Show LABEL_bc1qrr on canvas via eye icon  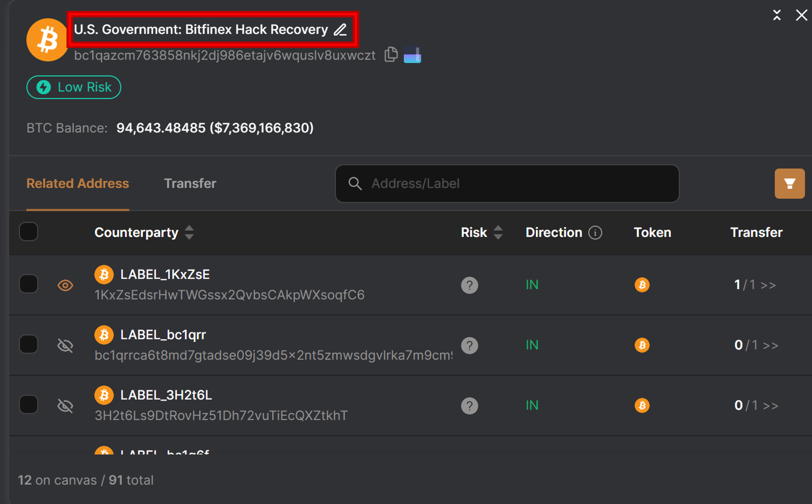(x=65, y=346)
